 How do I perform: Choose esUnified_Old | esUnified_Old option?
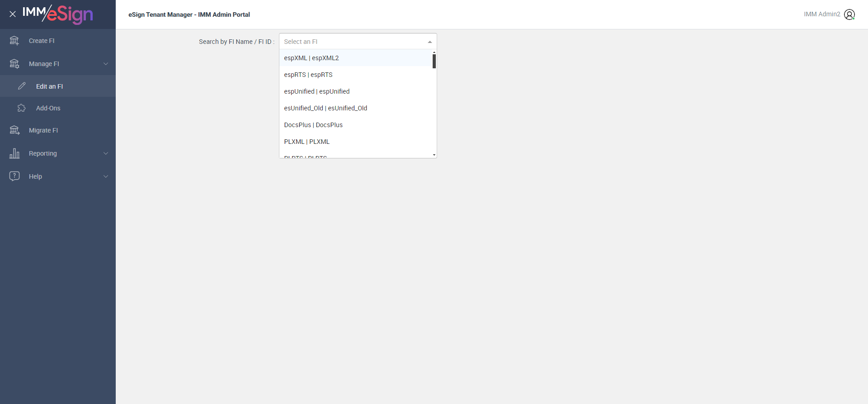[356, 108]
